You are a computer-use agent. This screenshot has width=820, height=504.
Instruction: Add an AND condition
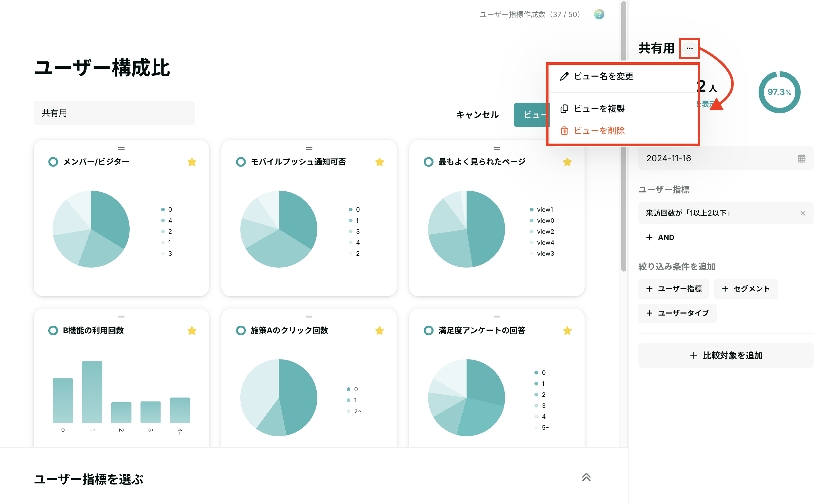point(659,238)
